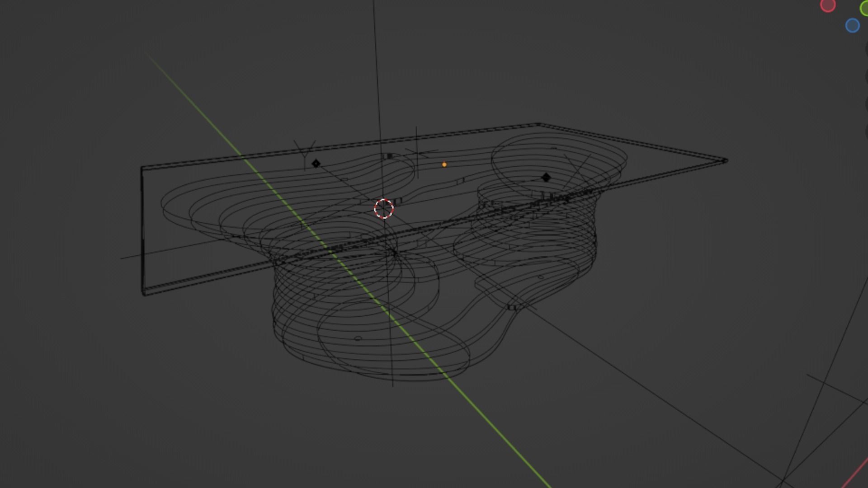Click the red-white dashed 3D cursor
This screenshot has height=488, width=868.
(x=384, y=209)
